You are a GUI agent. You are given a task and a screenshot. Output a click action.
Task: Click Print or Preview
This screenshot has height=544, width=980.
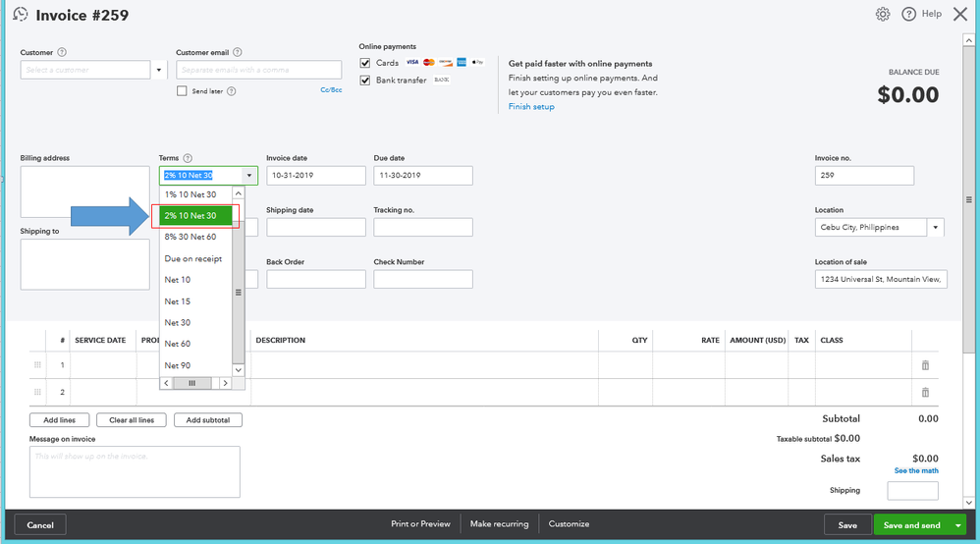tap(420, 524)
